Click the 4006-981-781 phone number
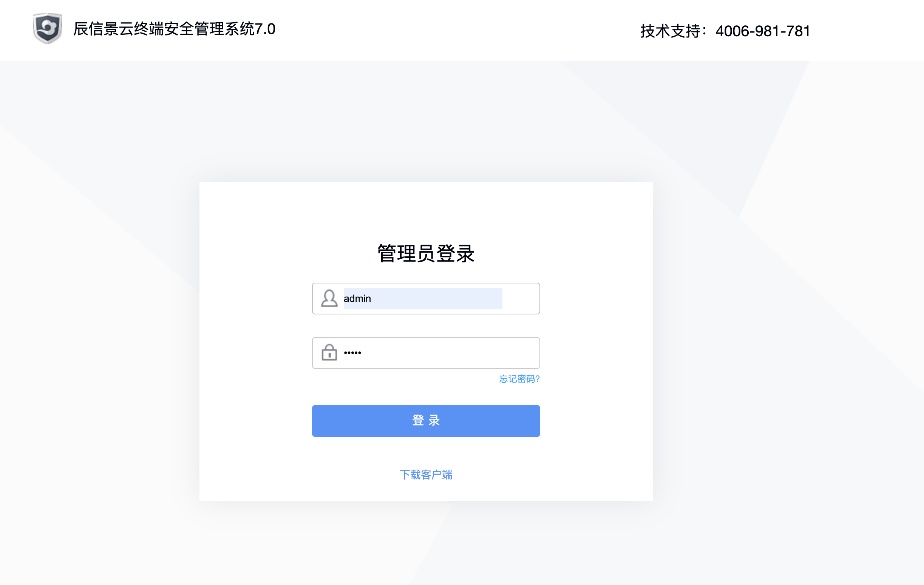Image resolution: width=924 pixels, height=585 pixels. 763,31
